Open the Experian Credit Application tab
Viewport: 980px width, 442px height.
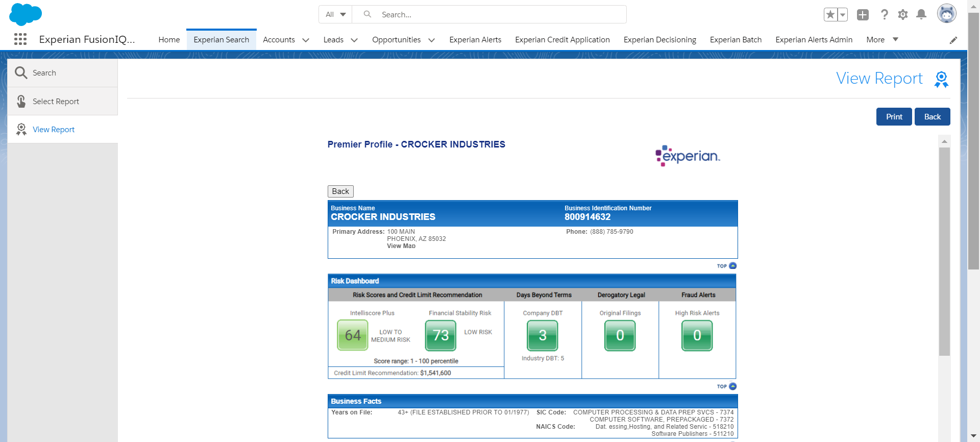click(x=562, y=40)
